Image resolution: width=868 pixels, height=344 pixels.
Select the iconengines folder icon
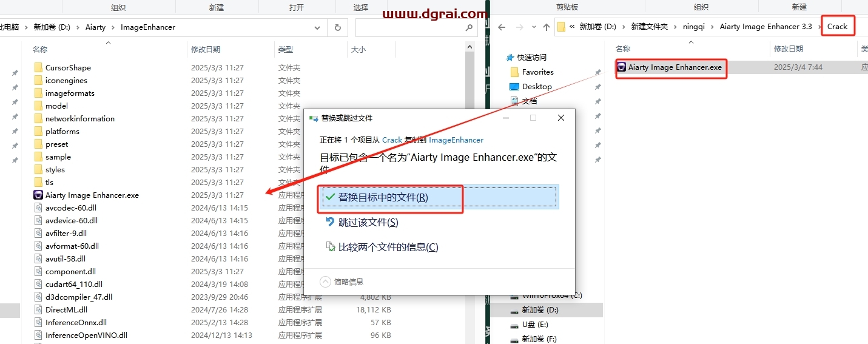point(38,81)
